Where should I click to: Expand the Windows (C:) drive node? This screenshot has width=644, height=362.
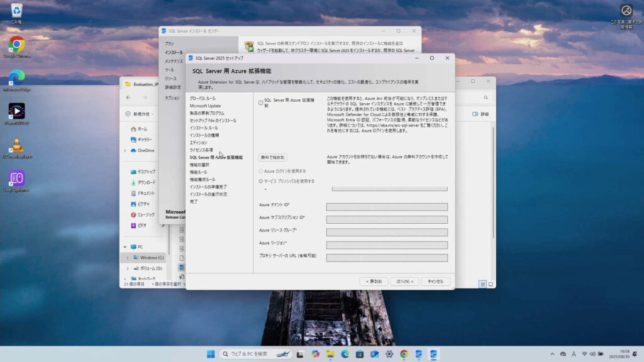point(128,258)
